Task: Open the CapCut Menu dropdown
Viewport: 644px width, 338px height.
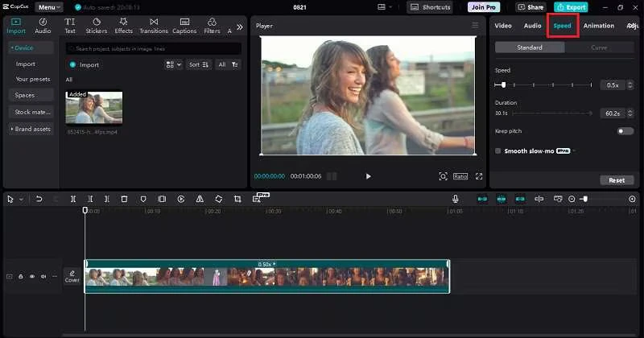Action: pyautogui.click(x=49, y=7)
